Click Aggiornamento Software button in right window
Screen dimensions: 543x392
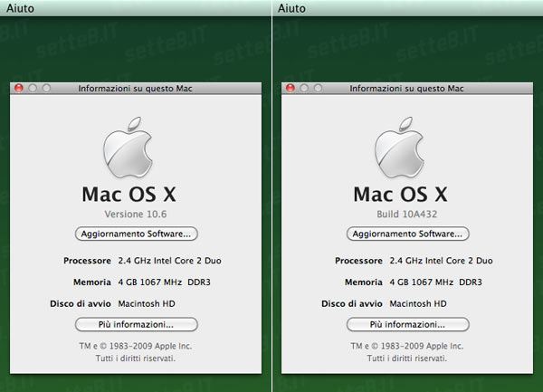407,234
